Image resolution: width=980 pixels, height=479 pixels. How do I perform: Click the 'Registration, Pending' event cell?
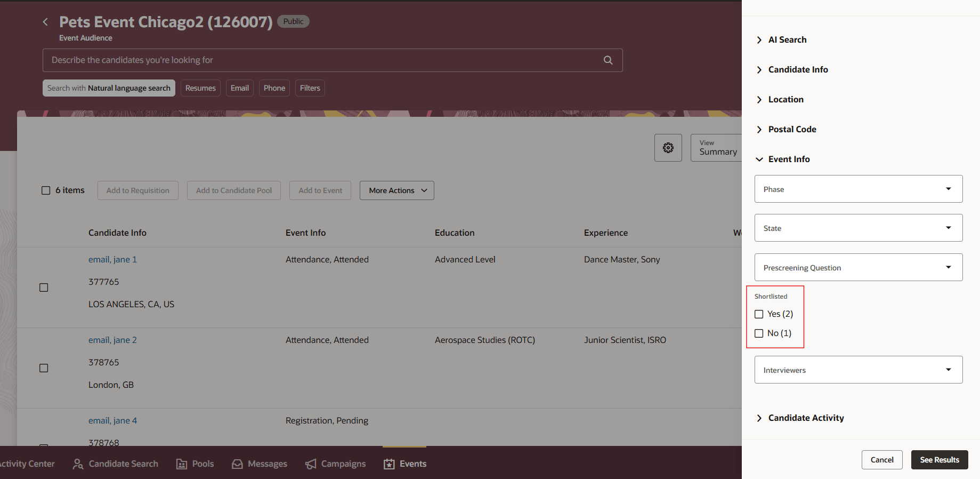pos(327,420)
